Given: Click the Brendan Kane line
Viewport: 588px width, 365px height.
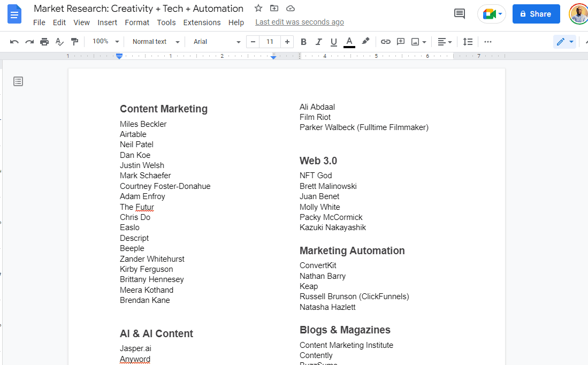Looking at the screenshot, I should coord(145,300).
